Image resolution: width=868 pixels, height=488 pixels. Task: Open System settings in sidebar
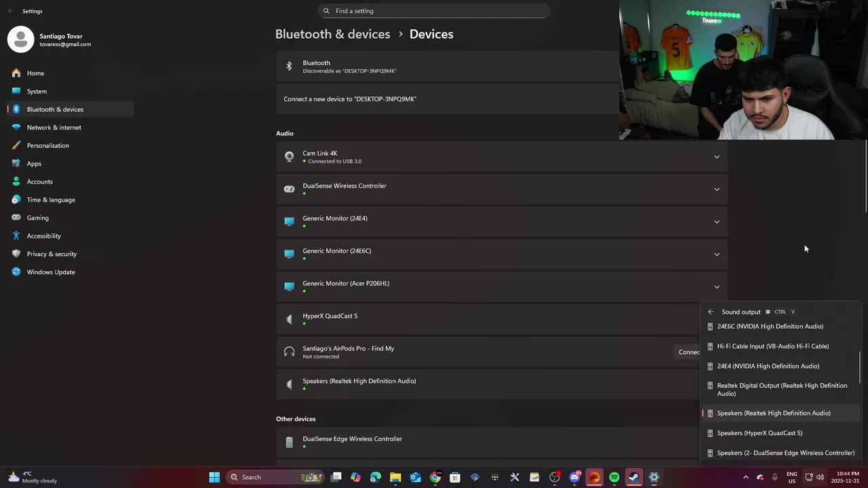tap(71, 91)
